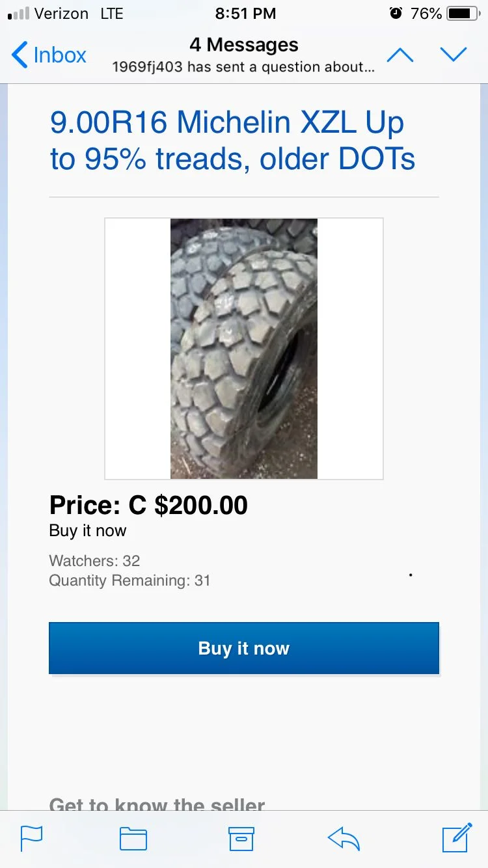Tap the cellular signal bars icon
The height and width of the screenshot is (868, 488).
click(x=18, y=14)
